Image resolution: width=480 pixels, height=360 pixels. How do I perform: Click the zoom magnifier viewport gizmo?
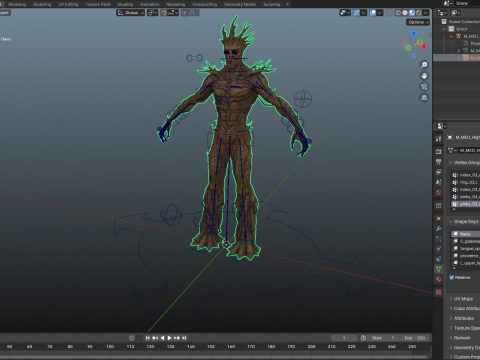pyautogui.click(x=424, y=65)
